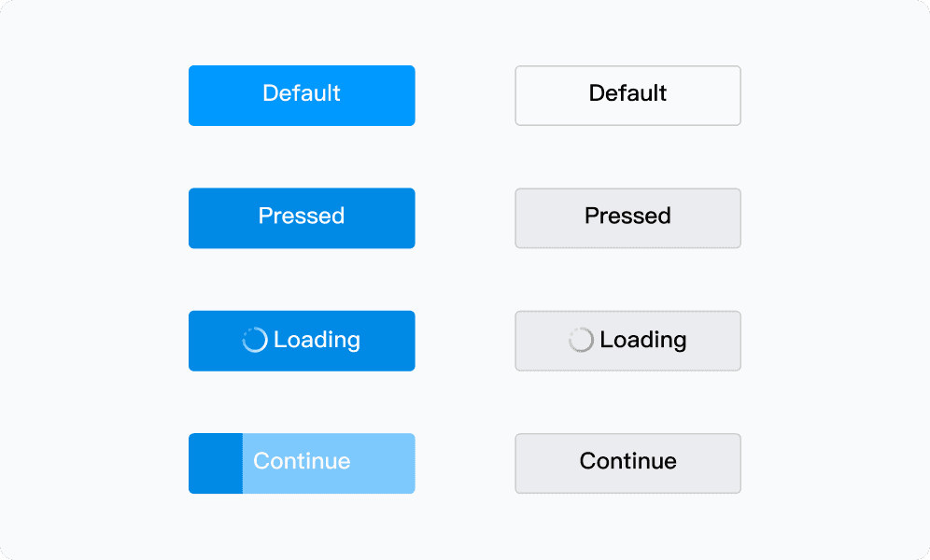This screenshot has width=930, height=560.
Task: Click the gray Continue button
Action: point(628,464)
